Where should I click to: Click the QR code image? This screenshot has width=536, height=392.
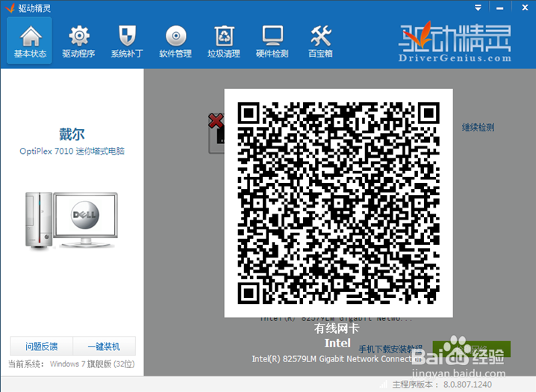(338, 203)
